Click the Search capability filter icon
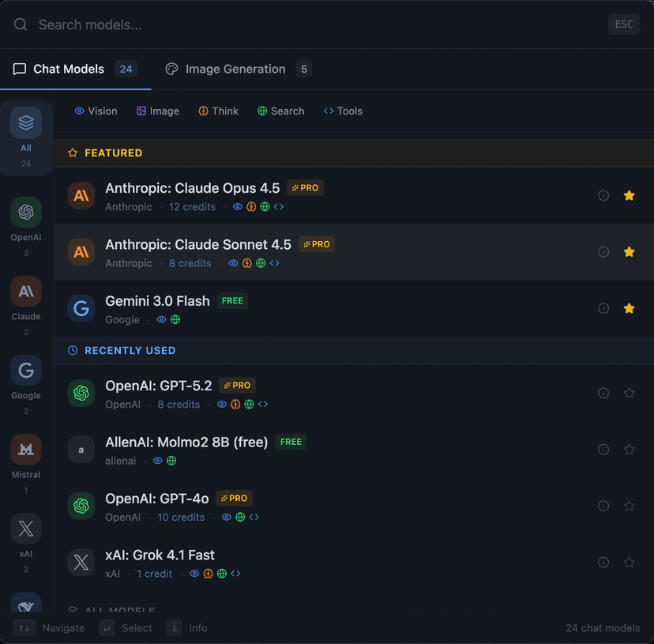The image size is (654, 644). (264, 111)
